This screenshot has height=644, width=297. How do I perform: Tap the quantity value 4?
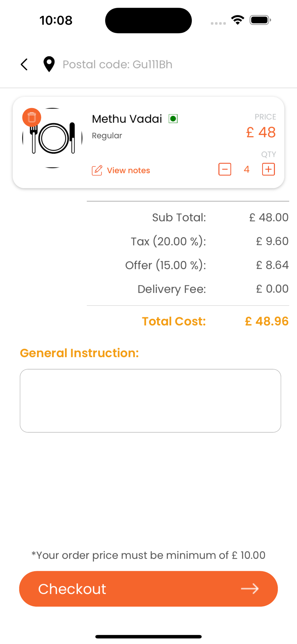246,169
